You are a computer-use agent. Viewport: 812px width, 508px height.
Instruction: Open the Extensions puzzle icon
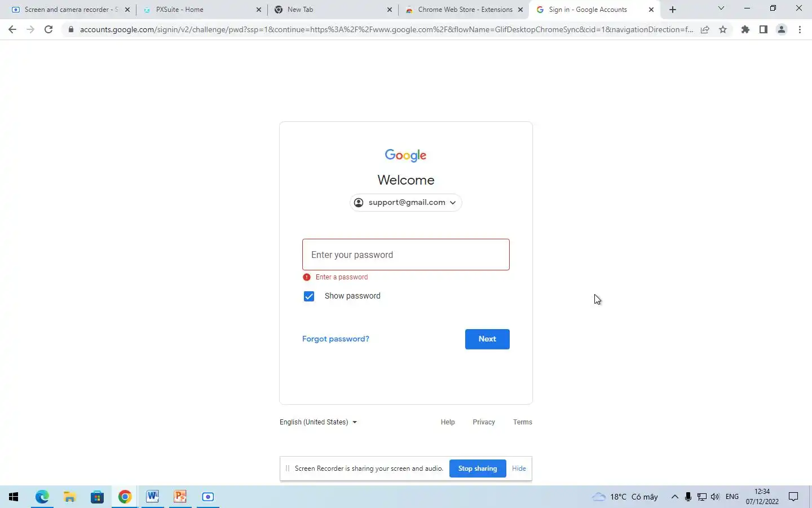coord(745,29)
